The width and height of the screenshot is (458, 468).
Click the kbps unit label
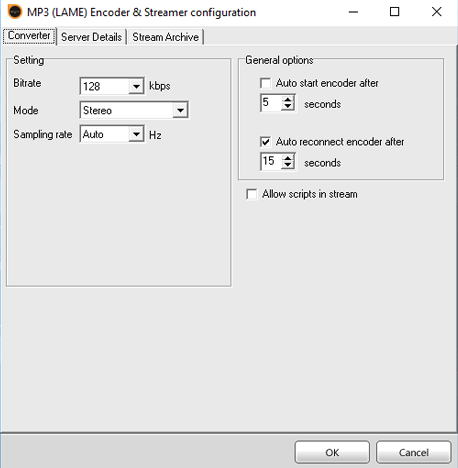pos(160,86)
